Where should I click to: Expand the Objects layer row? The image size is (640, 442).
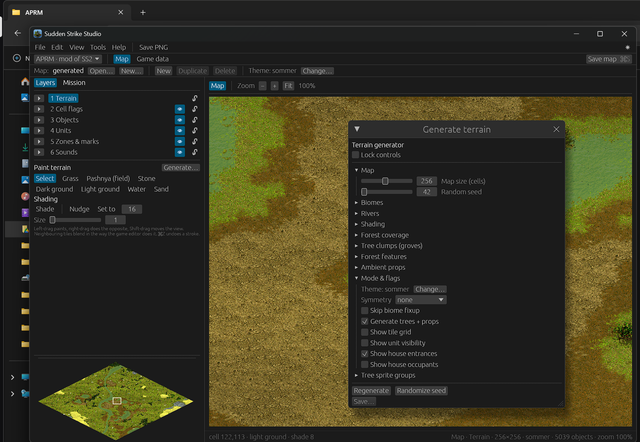tap(39, 120)
